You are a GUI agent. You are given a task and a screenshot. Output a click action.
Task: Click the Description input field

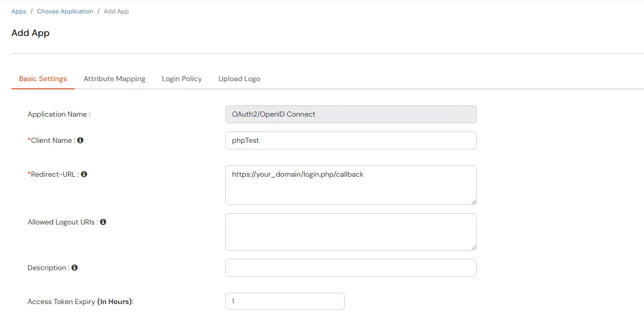350,268
